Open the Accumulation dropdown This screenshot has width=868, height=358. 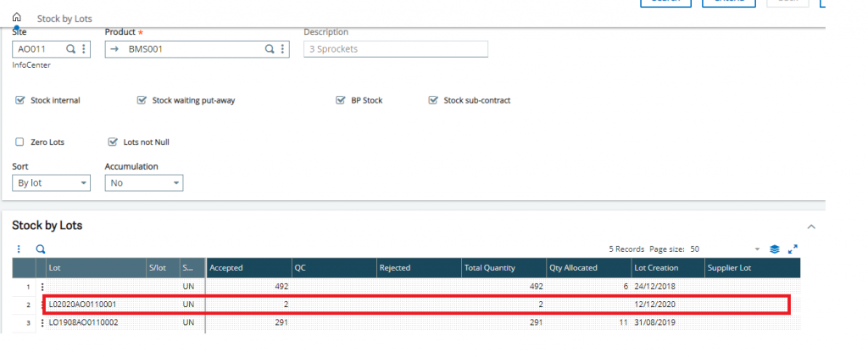pos(144,183)
